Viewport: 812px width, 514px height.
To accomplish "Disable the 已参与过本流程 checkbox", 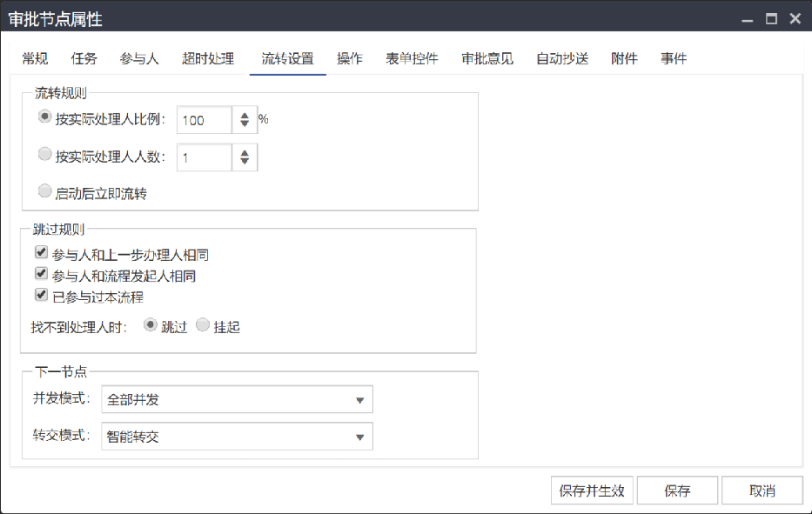I will pos(40,295).
